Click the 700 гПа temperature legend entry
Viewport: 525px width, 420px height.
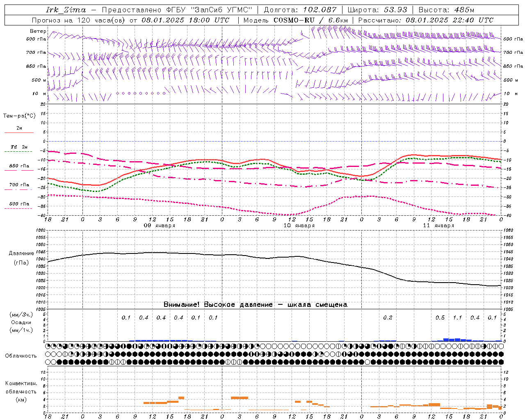[19, 185]
